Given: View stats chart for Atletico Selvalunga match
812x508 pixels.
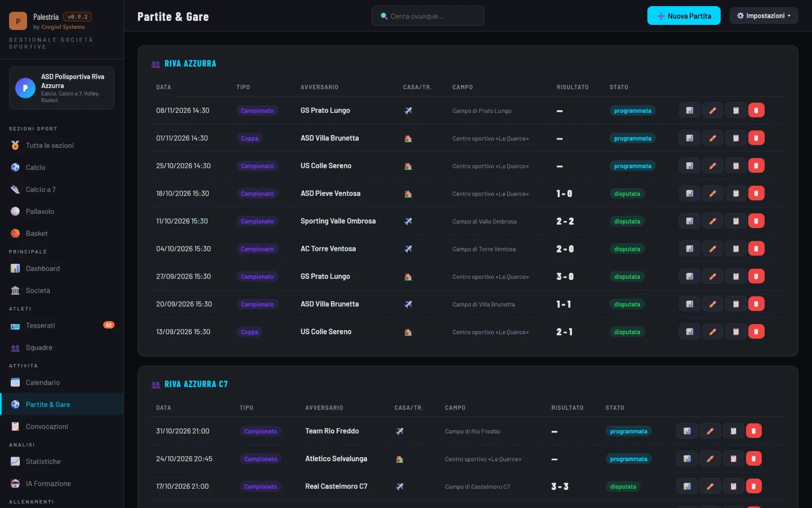Looking at the screenshot, I should click(x=687, y=459).
